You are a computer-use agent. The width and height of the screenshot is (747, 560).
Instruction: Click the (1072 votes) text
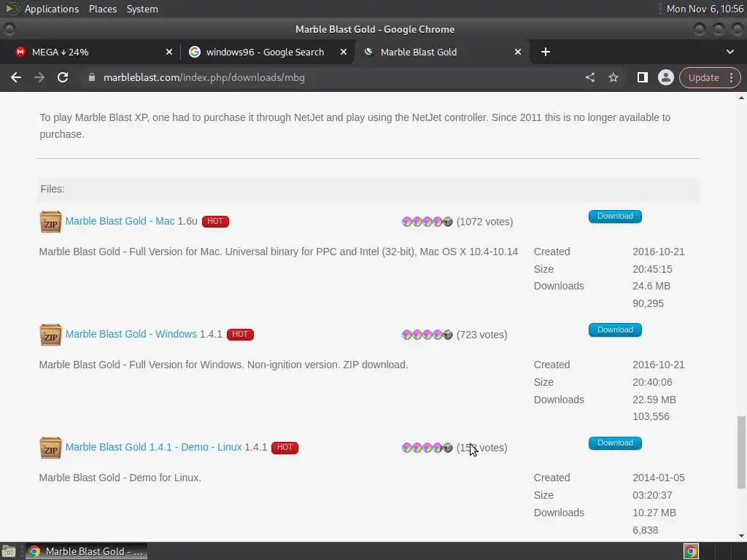pyautogui.click(x=484, y=222)
